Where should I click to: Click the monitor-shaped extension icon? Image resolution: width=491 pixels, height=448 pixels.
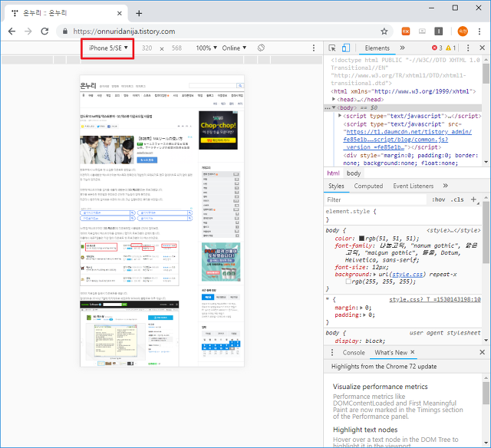[x=422, y=31]
